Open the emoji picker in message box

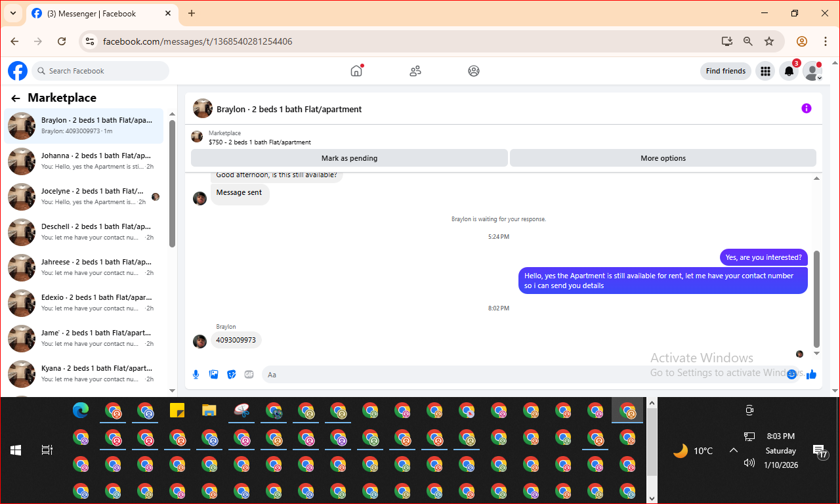[791, 374]
